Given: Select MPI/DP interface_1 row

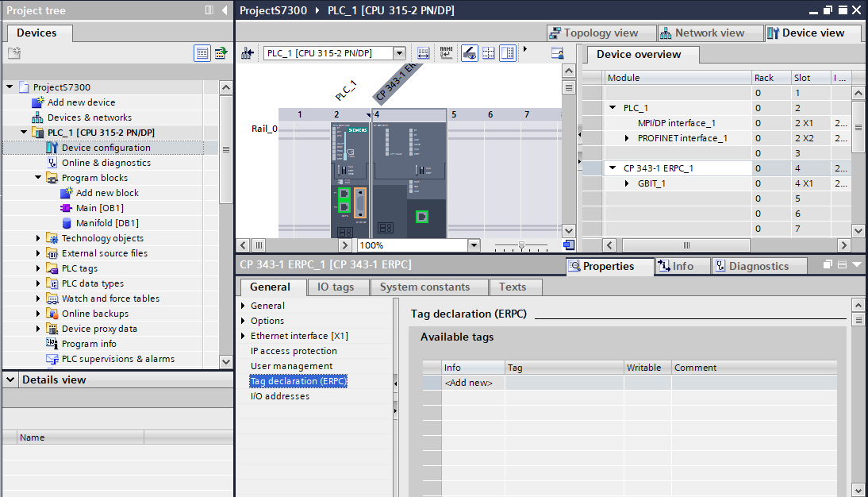Looking at the screenshot, I should coord(677,123).
